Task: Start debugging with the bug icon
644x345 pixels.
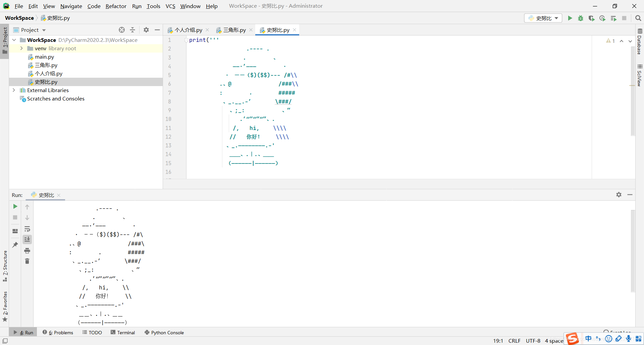Action: (x=581, y=18)
